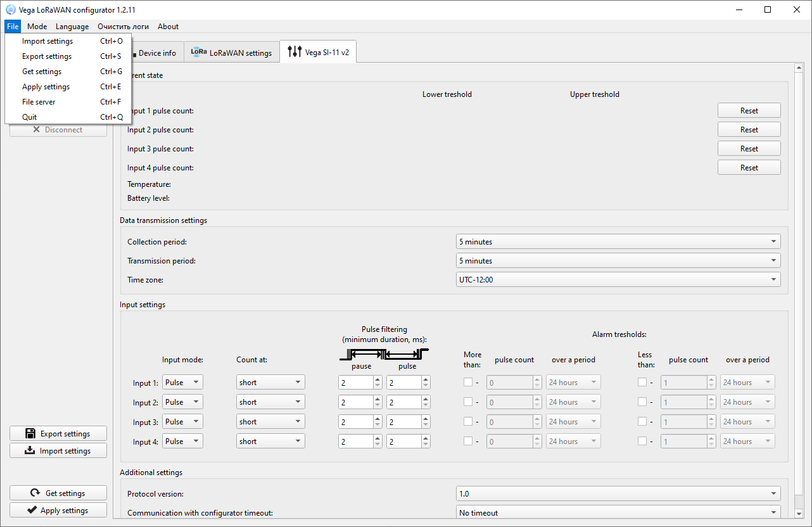812x527 pixels.
Task: Reset Input 4 pulse count
Action: tap(749, 168)
